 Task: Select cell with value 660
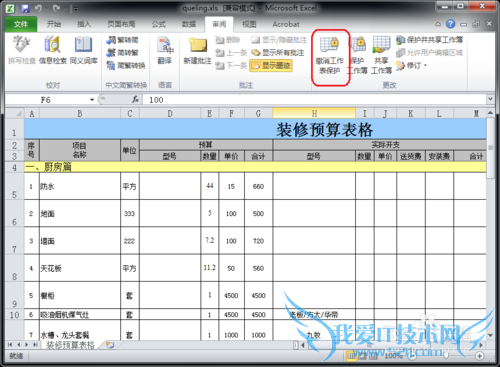coord(258,186)
